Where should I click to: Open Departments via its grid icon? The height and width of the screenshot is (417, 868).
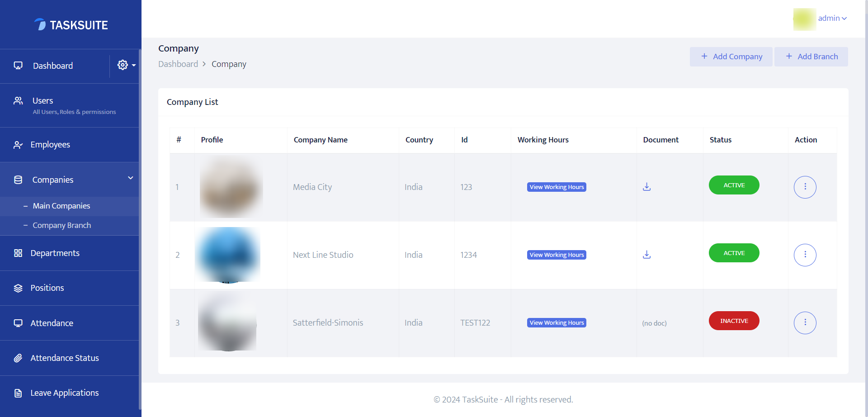pyautogui.click(x=18, y=253)
